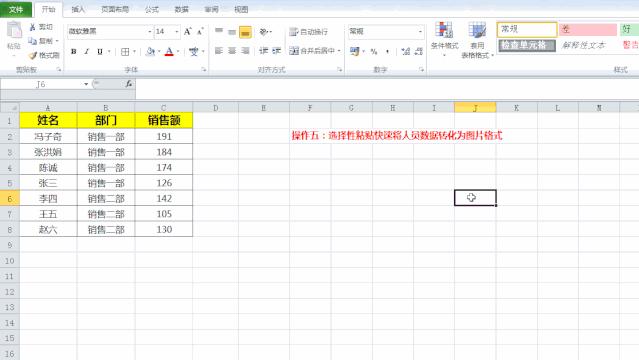639x360 pixels.
Task: Select column A header
Action: coord(48,108)
